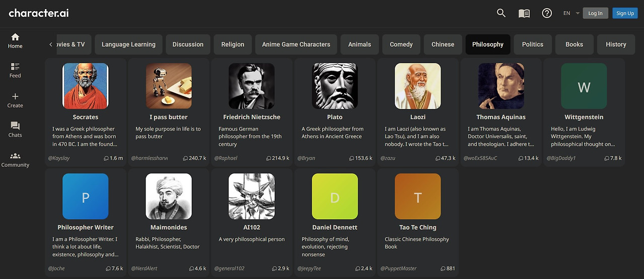Open the Laozi avatar image
This screenshot has height=279, width=644.
pos(418,86)
